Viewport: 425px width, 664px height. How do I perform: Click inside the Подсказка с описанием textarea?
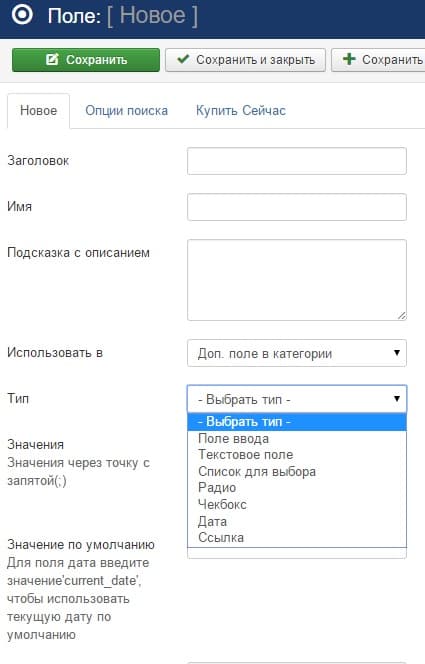coord(297,280)
